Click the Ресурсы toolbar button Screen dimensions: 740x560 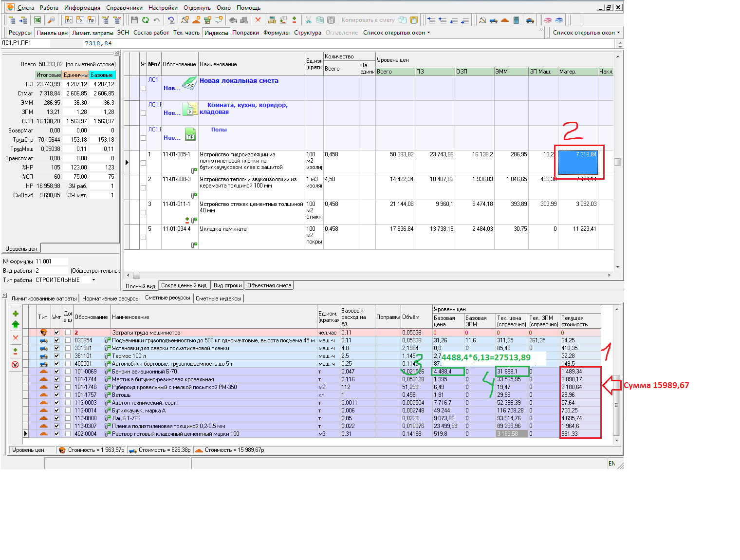[x=20, y=33]
